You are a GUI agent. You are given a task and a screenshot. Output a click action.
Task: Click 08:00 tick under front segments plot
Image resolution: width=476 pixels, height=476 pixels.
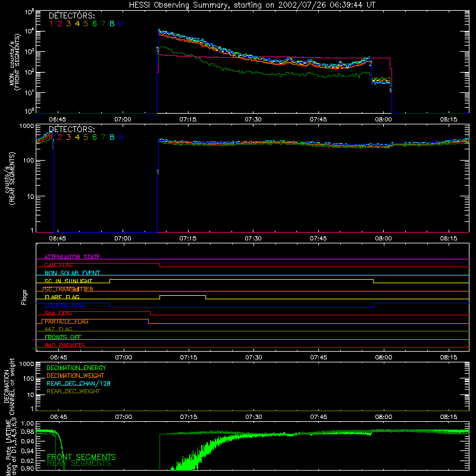(383, 120)
